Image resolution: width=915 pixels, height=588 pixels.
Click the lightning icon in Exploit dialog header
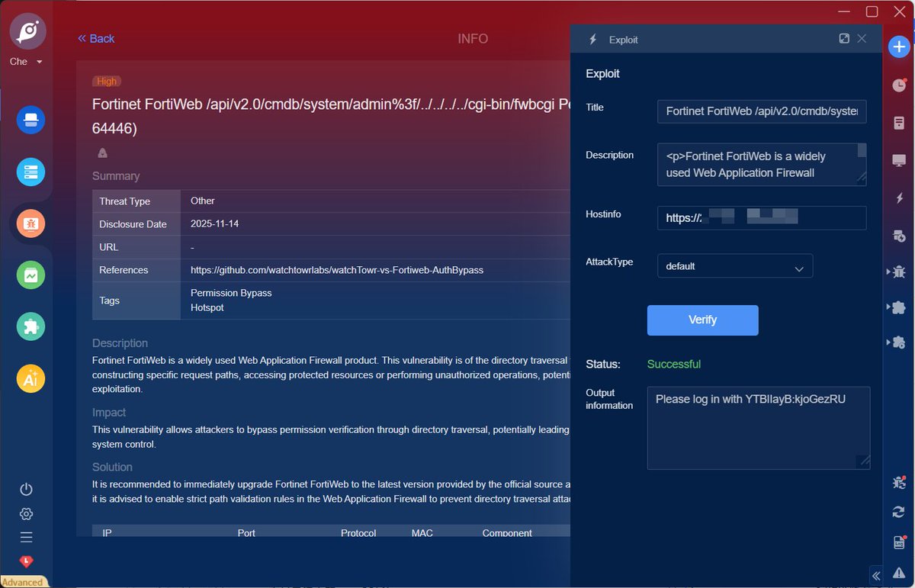(593, 40)
